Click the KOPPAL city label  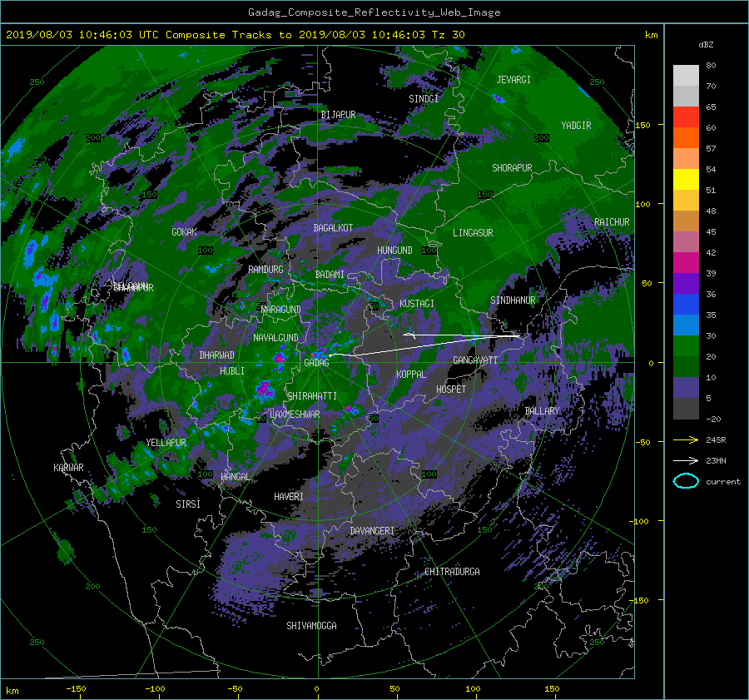click(411, 374)
